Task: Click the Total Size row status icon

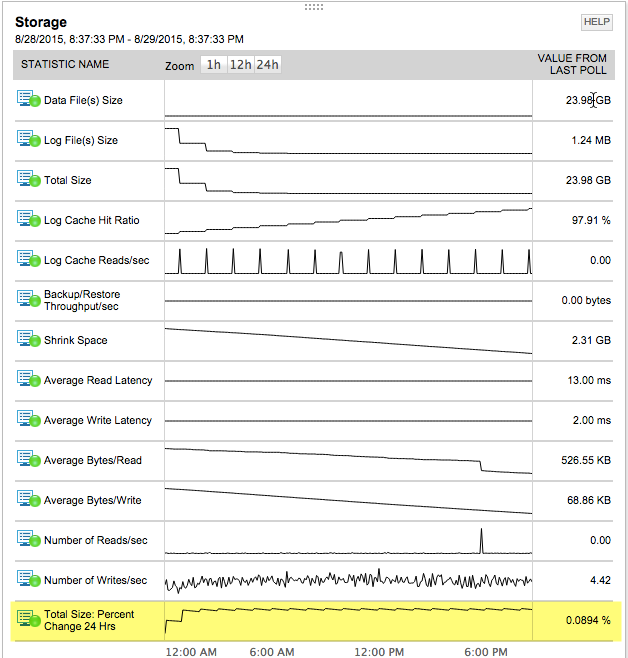Action: pos(29,178)
